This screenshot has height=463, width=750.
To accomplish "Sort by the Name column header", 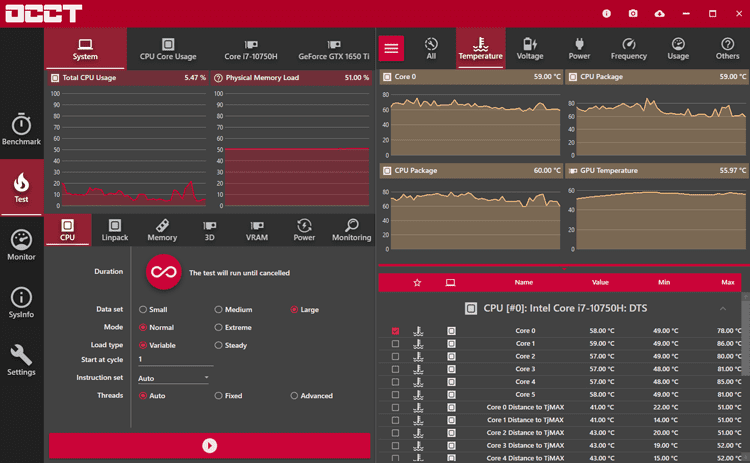I will [x=524, y=283].
